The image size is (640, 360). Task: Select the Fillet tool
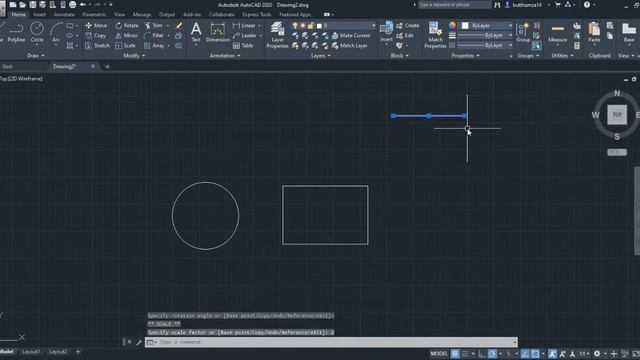tap(154, 36)
